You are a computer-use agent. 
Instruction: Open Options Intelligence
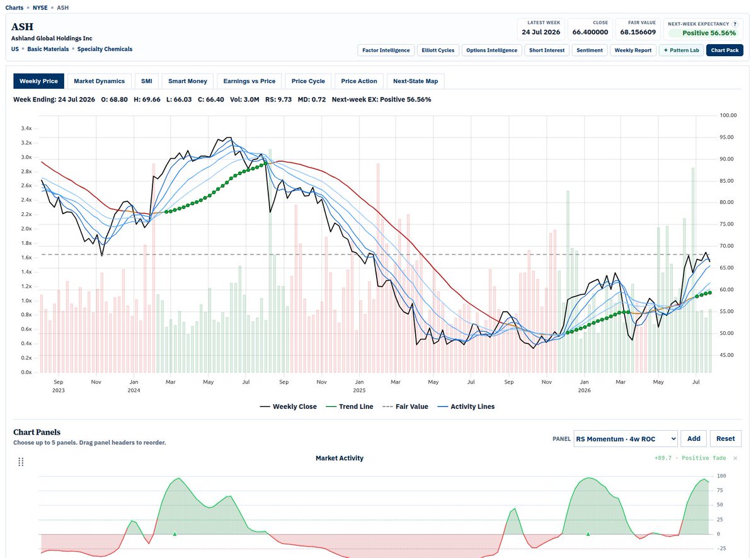point(491,50)
